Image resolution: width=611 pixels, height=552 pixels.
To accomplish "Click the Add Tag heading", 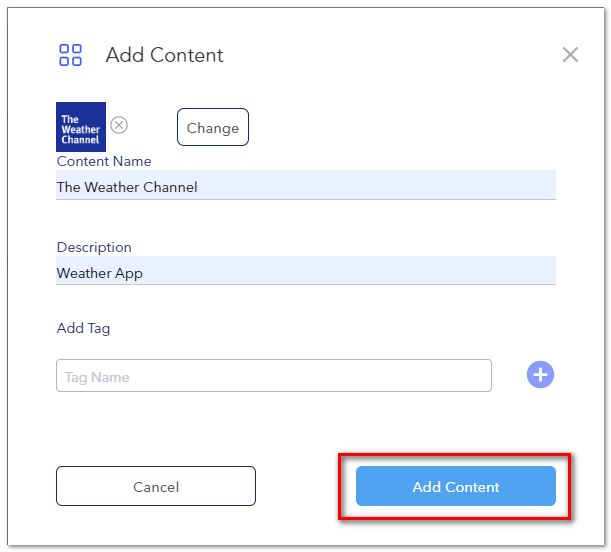I will (x=83, y=328).
